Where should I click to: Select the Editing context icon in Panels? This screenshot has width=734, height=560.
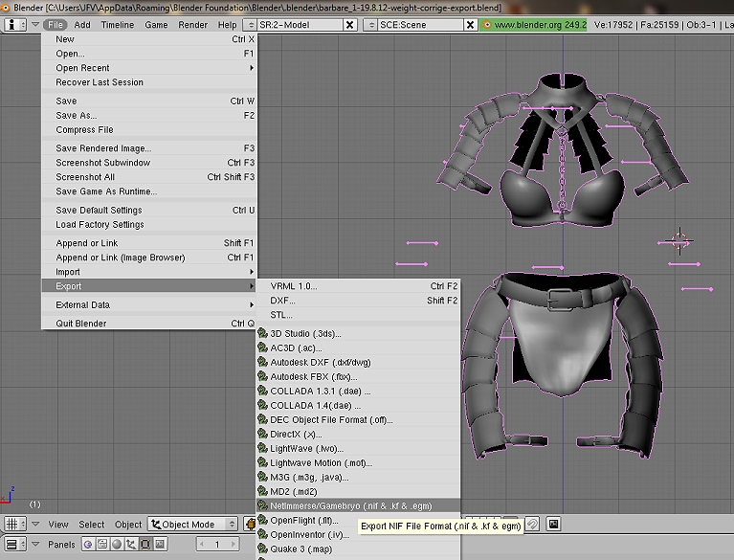145,544
